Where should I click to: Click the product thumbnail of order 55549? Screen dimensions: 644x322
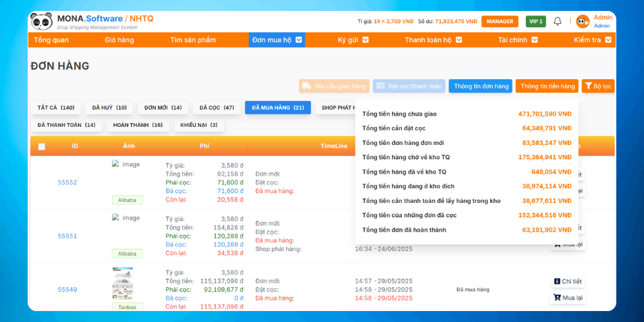click(x=122, y=282)
